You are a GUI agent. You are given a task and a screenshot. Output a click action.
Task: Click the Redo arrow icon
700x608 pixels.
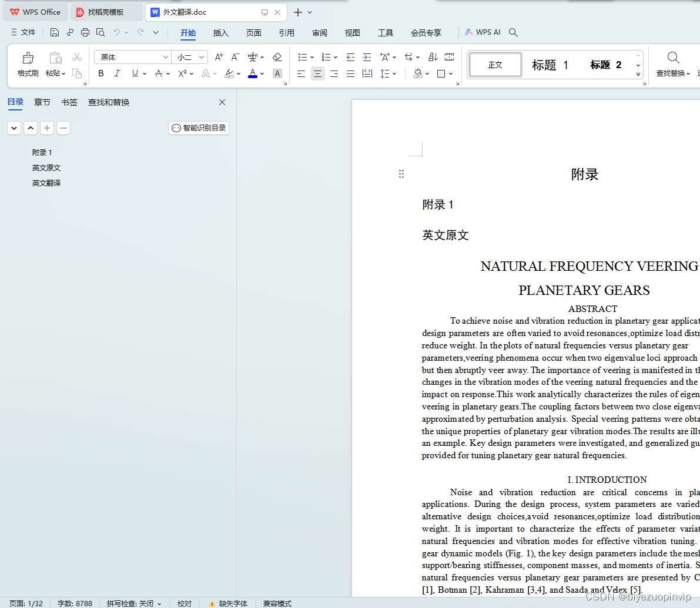[140, 32]
